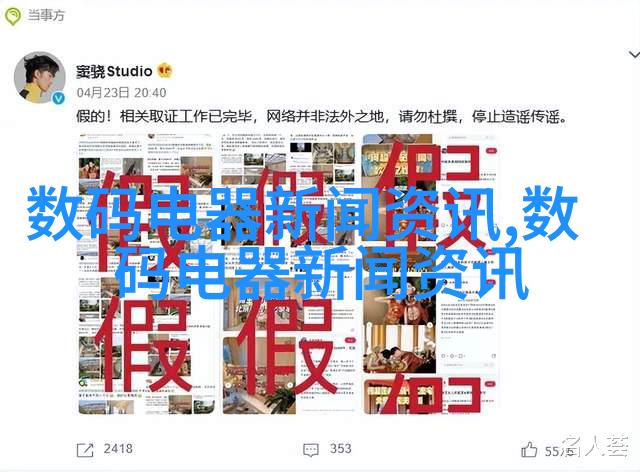
Task: Click the 04月23日 20:40 timestamp
Action: (121, 93)
